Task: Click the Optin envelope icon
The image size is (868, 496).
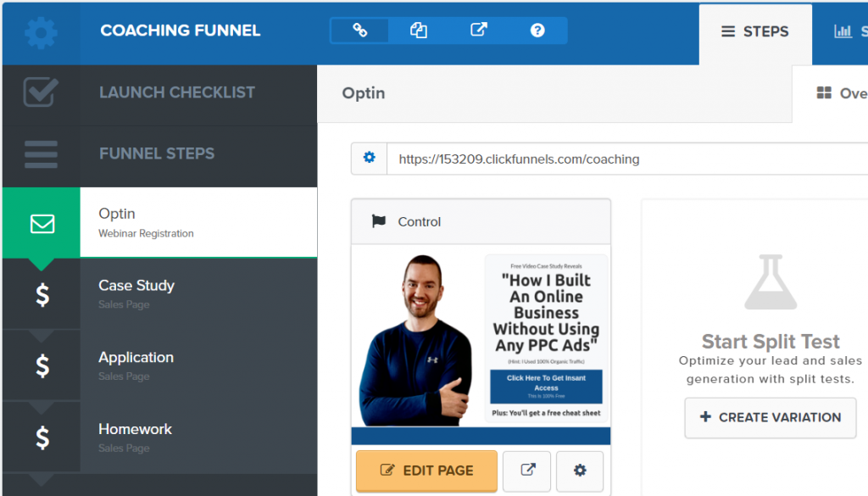Action: coord(42,224)
